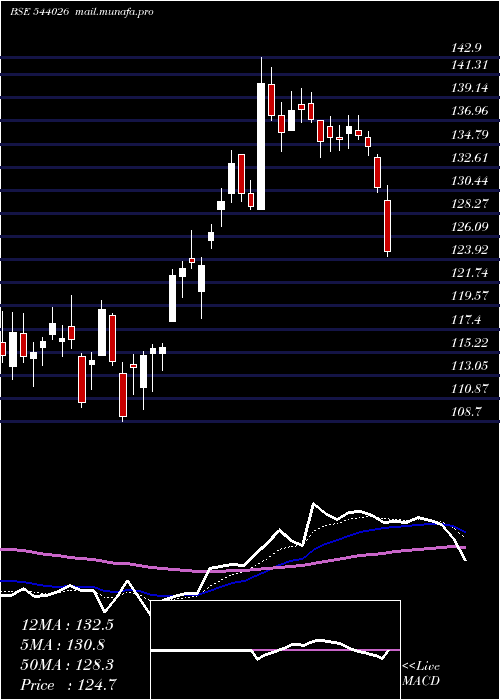Click the BSE 544026 ticker label
Image resolution: width=500 pixels, height=700 pixels.
click(39, 12)
